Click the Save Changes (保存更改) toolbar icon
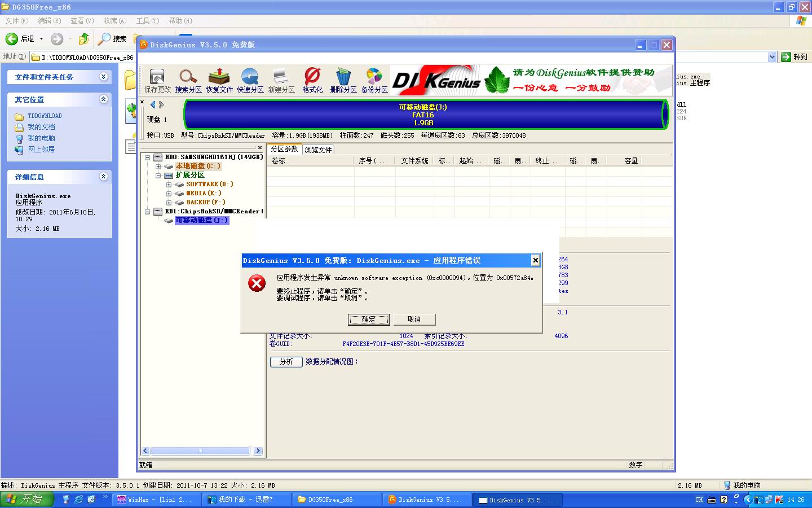This screenshot has width=812, height=508. coord(157,80)
